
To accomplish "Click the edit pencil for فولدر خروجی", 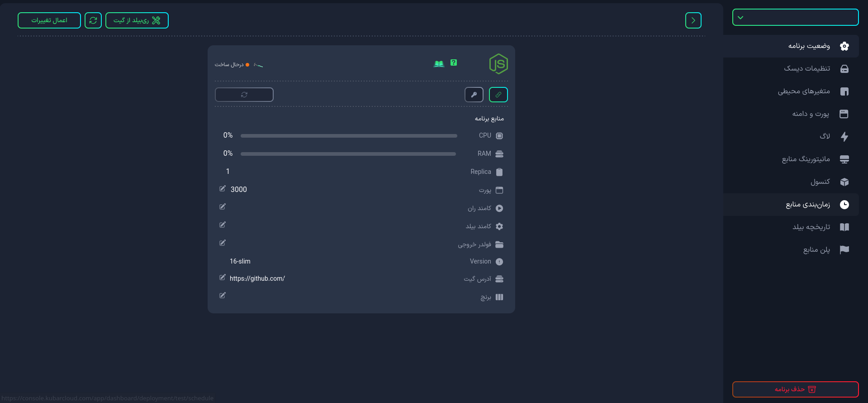I will pyautogui.click(x=223, y=243).
